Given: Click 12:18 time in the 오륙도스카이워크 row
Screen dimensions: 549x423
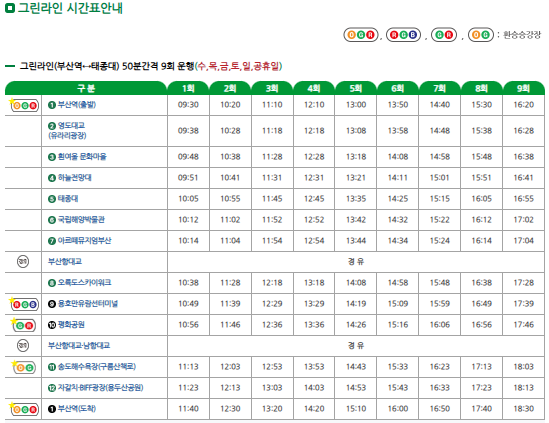Looking at the screenshot, I should coord(272,283).
